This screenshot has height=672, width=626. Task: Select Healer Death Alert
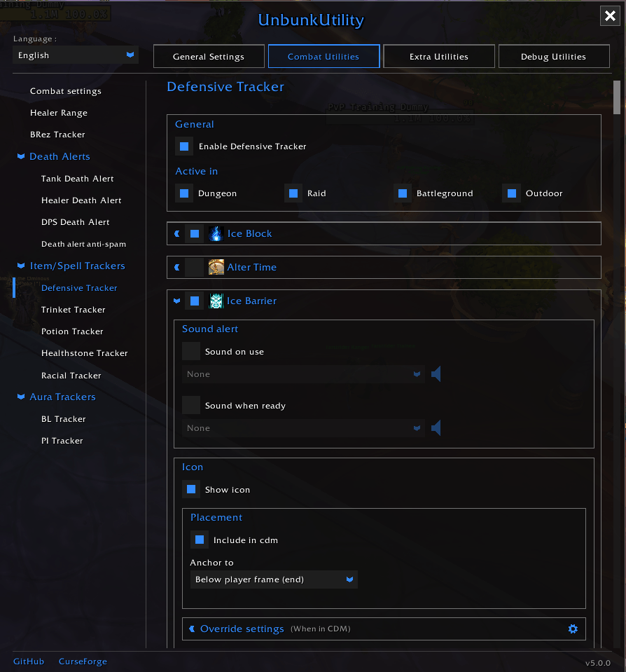click(81, 200)
